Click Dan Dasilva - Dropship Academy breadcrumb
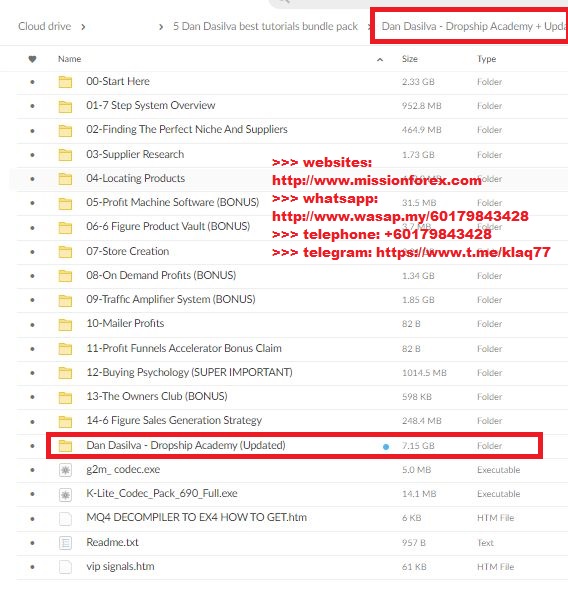Screen dimensions: 568x592 pos(474,26)
